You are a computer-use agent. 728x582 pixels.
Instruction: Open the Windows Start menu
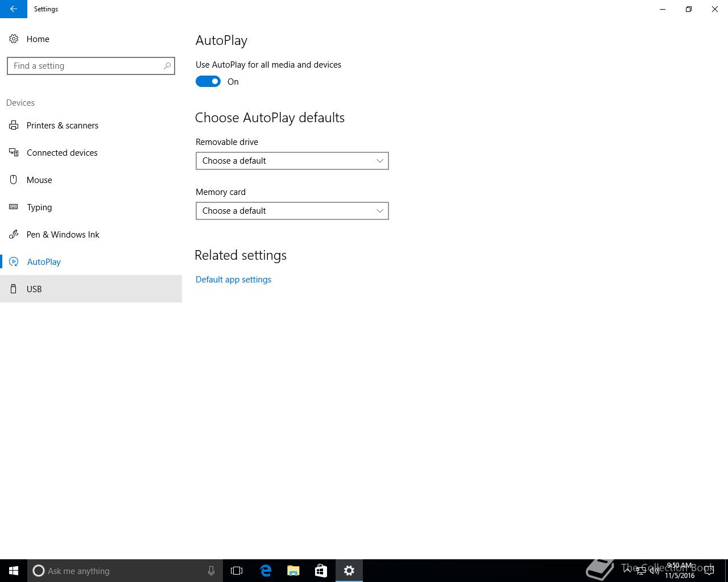[14, 571]
